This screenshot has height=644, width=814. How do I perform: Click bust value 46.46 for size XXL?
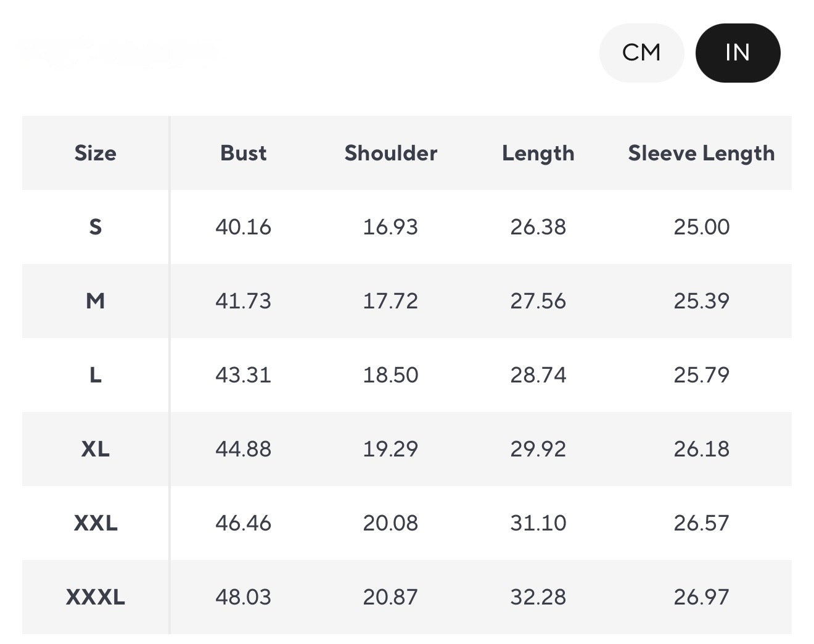coord(244,523)
